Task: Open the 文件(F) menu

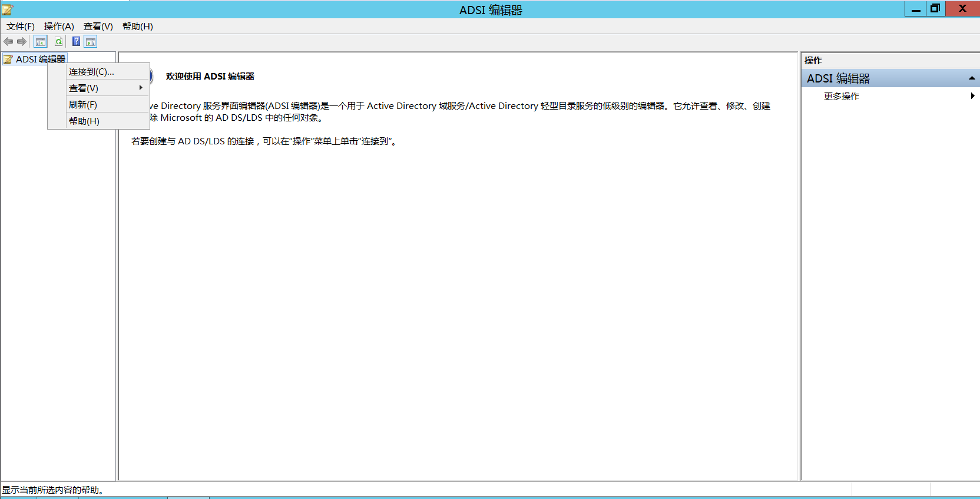Action: coord(21,27)
